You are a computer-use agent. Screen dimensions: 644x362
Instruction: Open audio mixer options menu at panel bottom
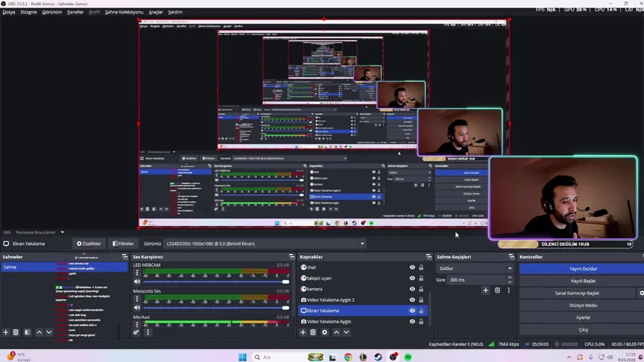coord(148,333)
